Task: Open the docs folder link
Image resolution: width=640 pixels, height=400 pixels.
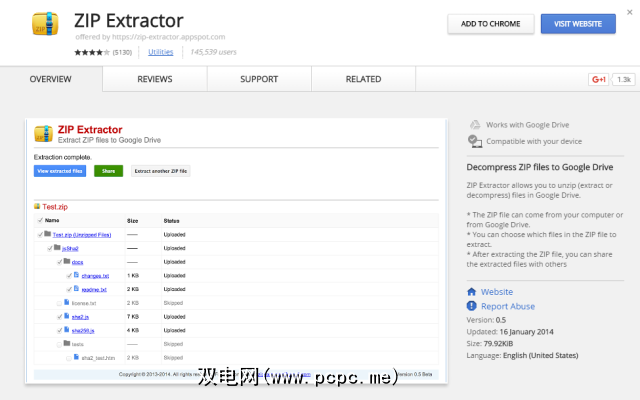Action: [x=77, y=262]
